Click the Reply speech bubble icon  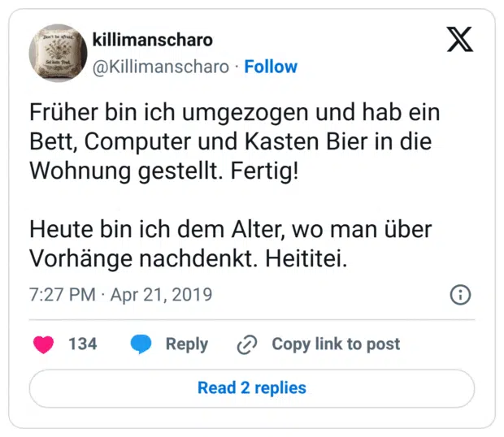[141, 344]
